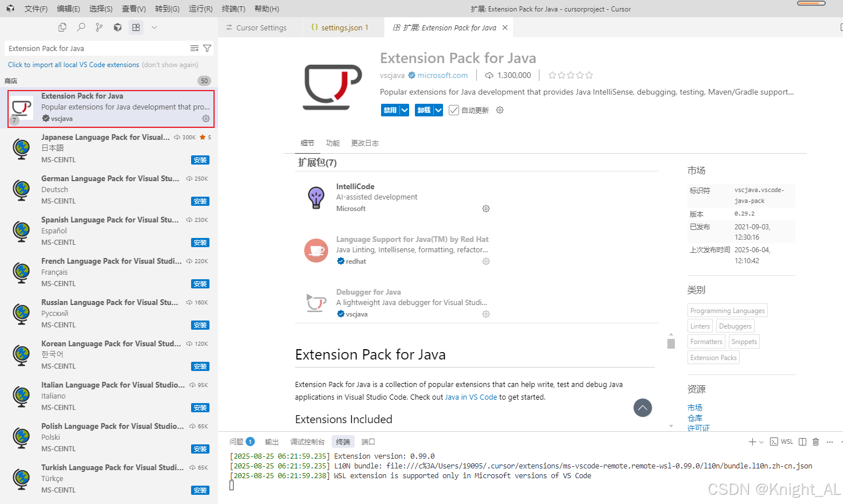
Task: Open the Search view icon
Action: point(81,27)
